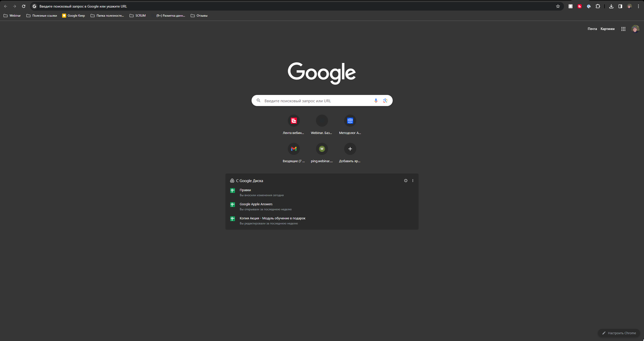Screen dimensions: 644x341
Task: Open the Gmail inbox shortcut
Action: tap(294, 149)
